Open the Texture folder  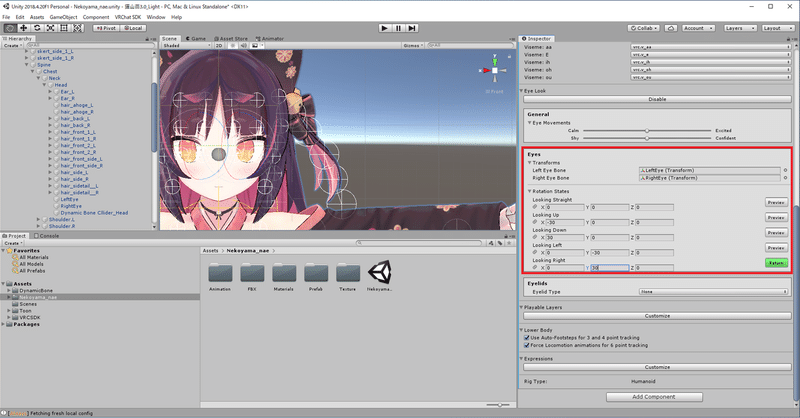(x=347, y=277)
